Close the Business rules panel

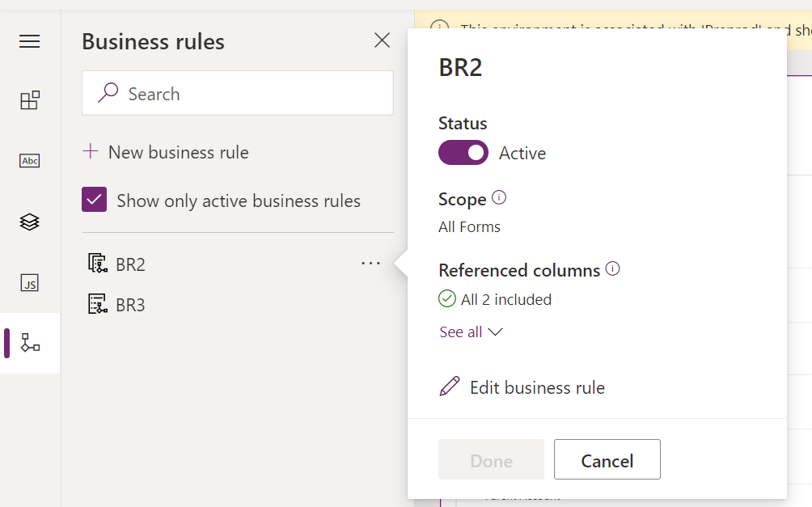coord(382,40)
